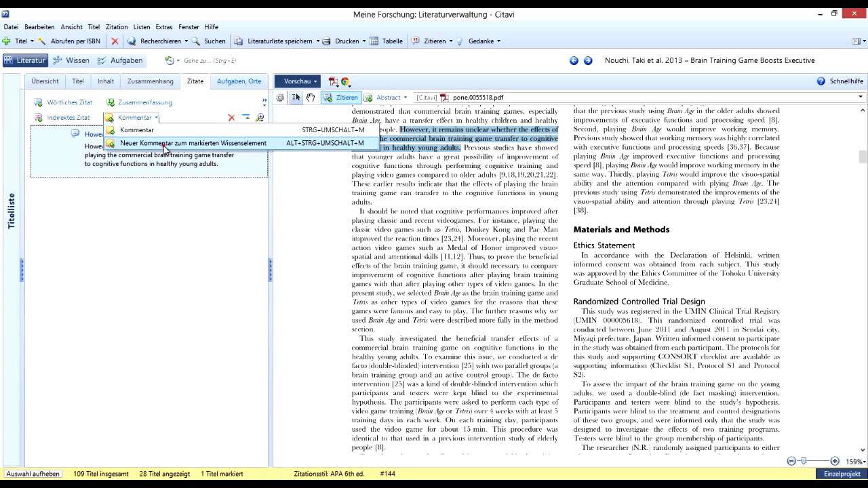Click the blue lines sort icon in Zitate panel
Viewport: 868px width, 488px height.
pyautogui.click(x=245, y=117)
